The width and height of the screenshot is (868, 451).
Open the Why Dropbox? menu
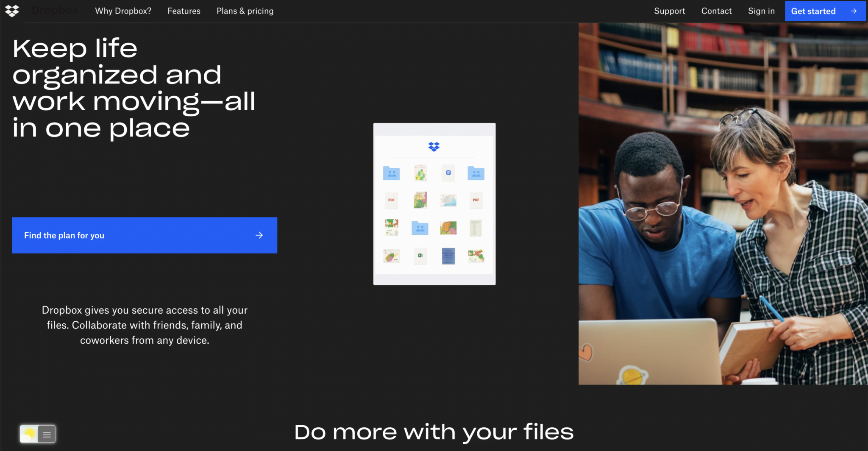click(x=123, y=11)
